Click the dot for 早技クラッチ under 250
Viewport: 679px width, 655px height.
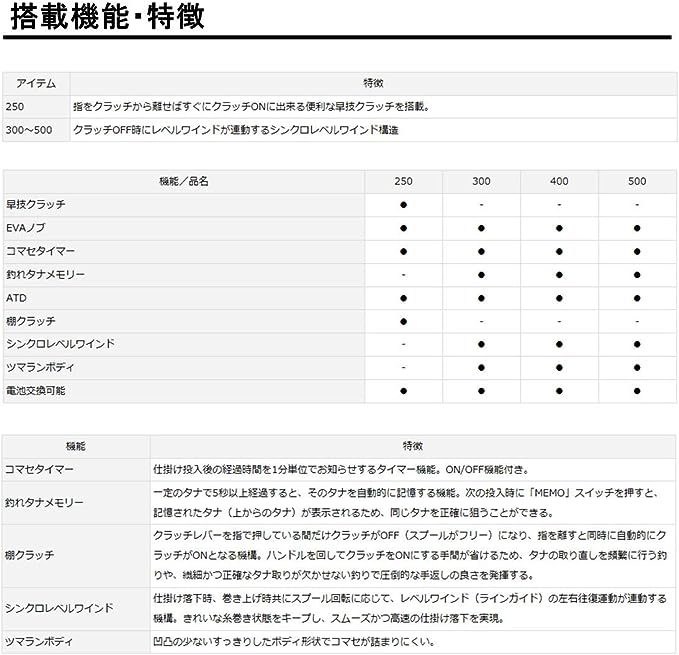(x=404, y=205)
